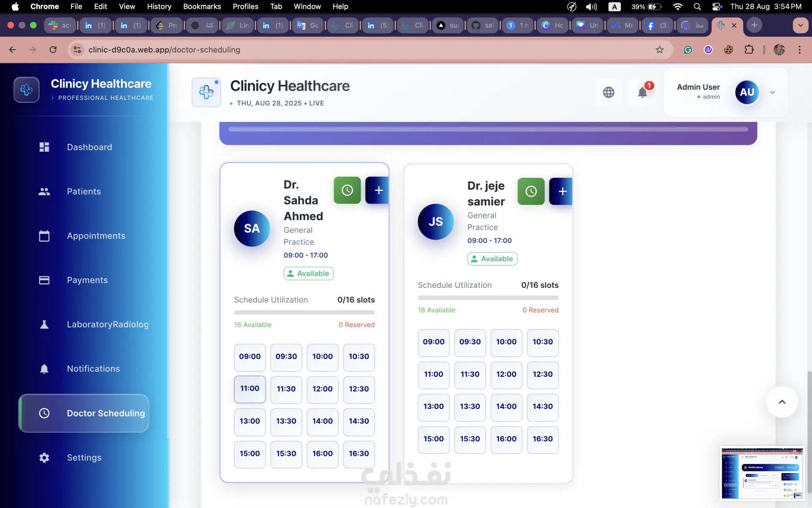Open the Appointments sidebar item

[96, 236]
